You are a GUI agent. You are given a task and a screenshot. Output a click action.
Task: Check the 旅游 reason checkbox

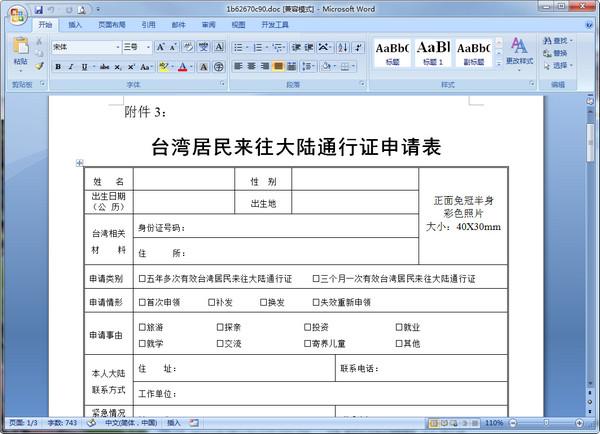click(142, 327)
